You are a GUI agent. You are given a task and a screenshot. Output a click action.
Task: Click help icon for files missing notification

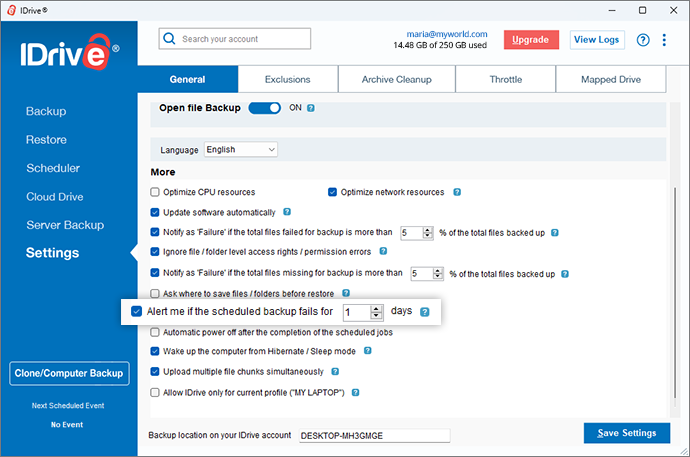tap(565, 274)
